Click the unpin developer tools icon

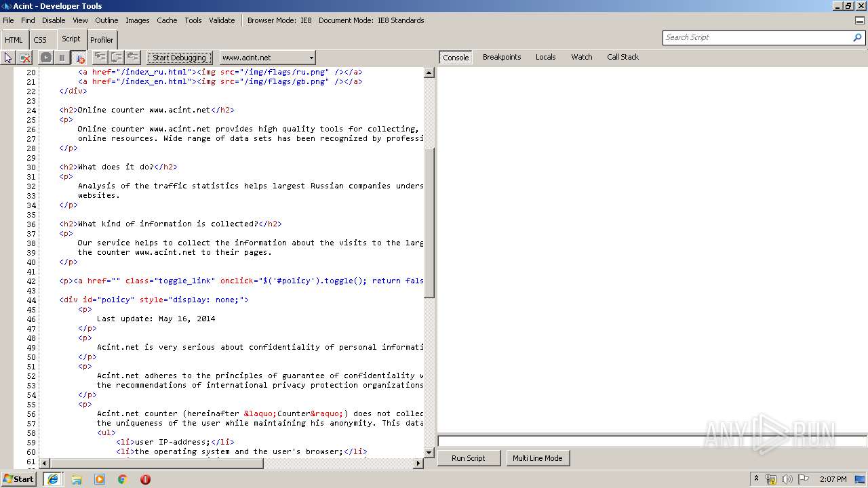pos(860,20)
